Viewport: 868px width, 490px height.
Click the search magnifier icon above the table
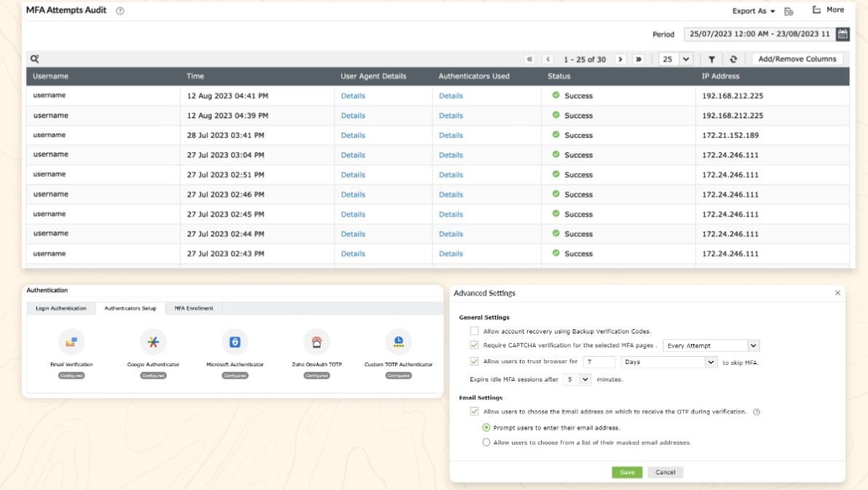coord(34,59)
